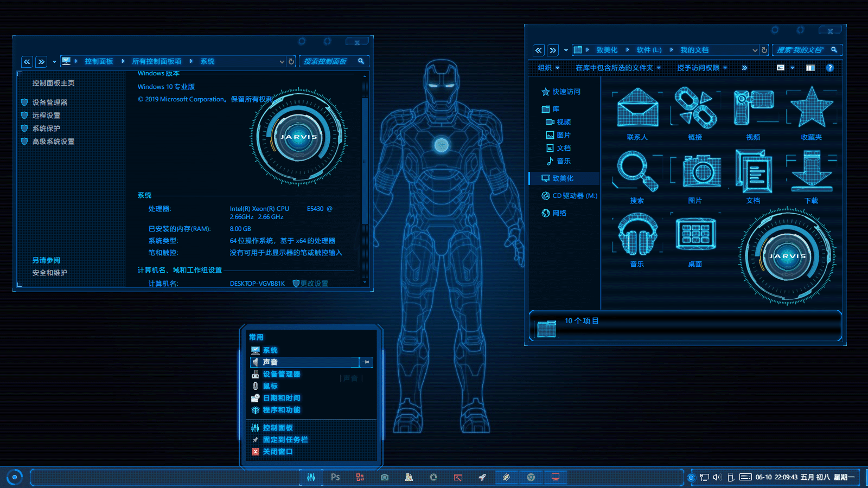Go back in control panel window
868x488 pixels.
[x=27, y=62]
